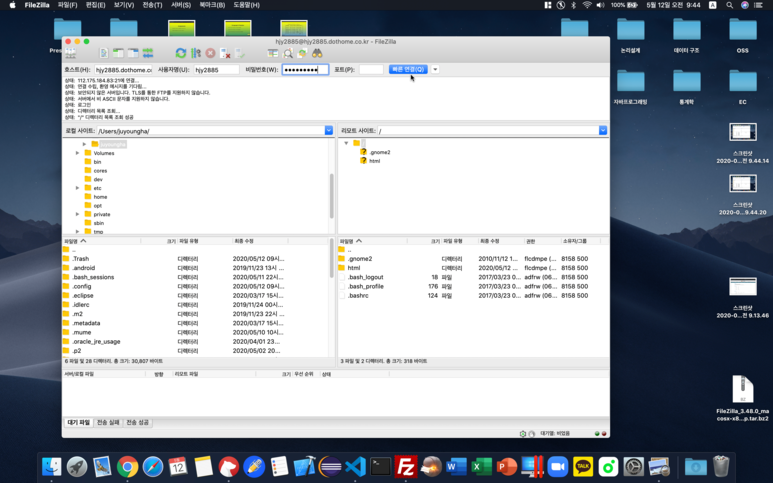Open the directory listing filters icon
773x483 pixels.
[x=273, y=53]
